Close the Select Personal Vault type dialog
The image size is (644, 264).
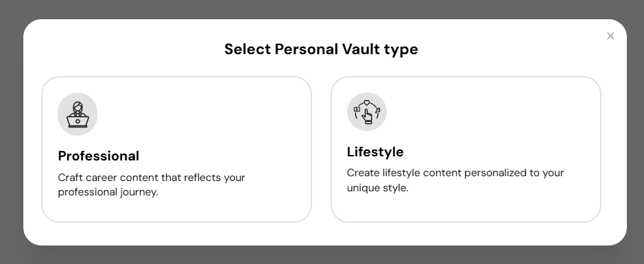pyautogui.click(x=610, y=36)
